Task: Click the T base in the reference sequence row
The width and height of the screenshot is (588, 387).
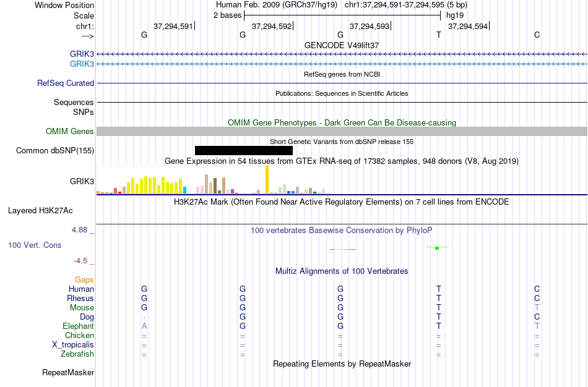Action: tap(439, 35)
